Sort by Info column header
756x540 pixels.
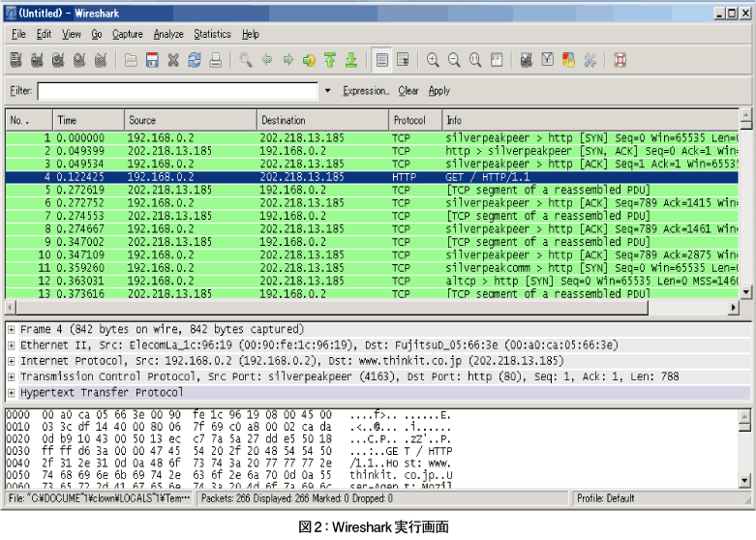(x=590, y=120)
